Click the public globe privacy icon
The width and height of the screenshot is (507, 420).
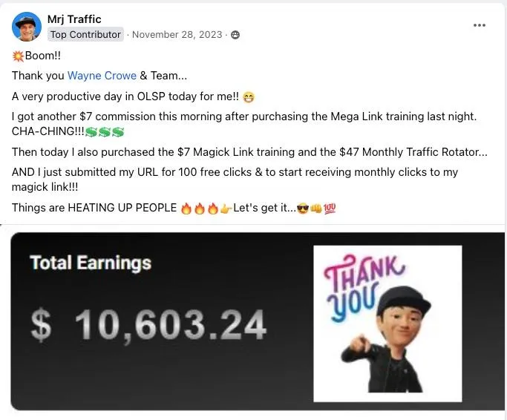235,35
